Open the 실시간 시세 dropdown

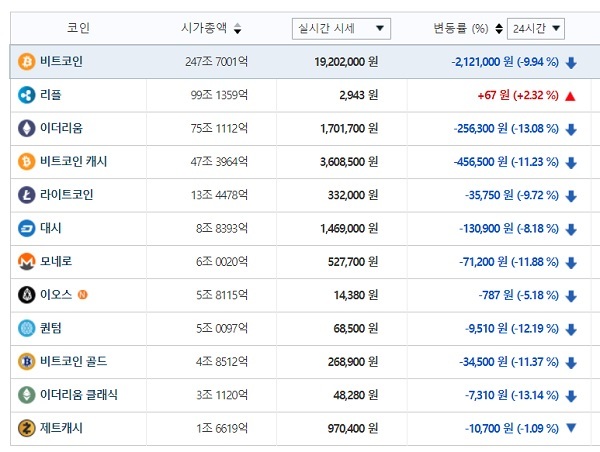pos(341,29)
